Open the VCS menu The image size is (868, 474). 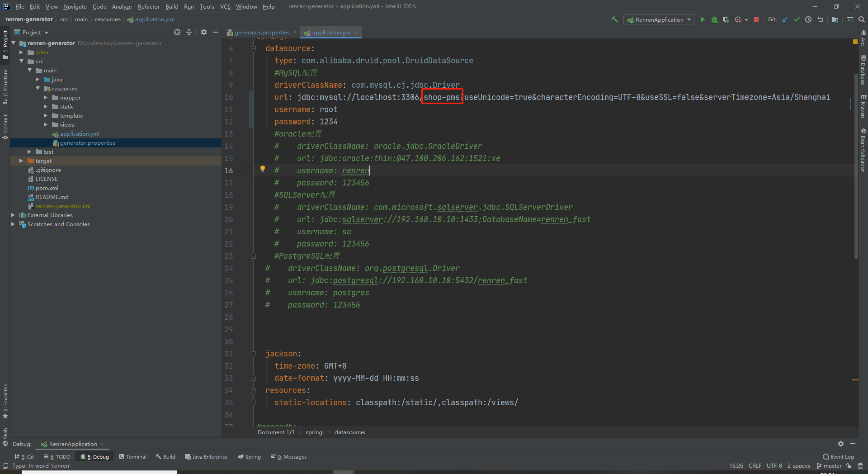225,6
